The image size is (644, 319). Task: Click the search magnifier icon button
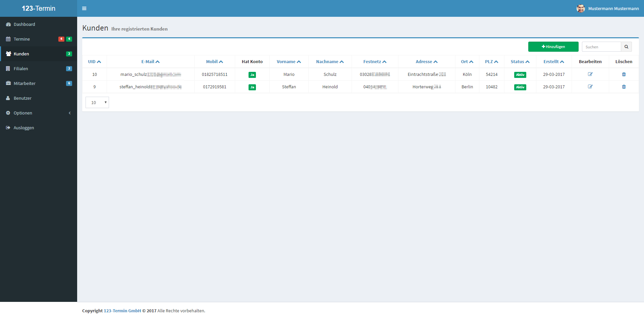click(x=626, y=47)
